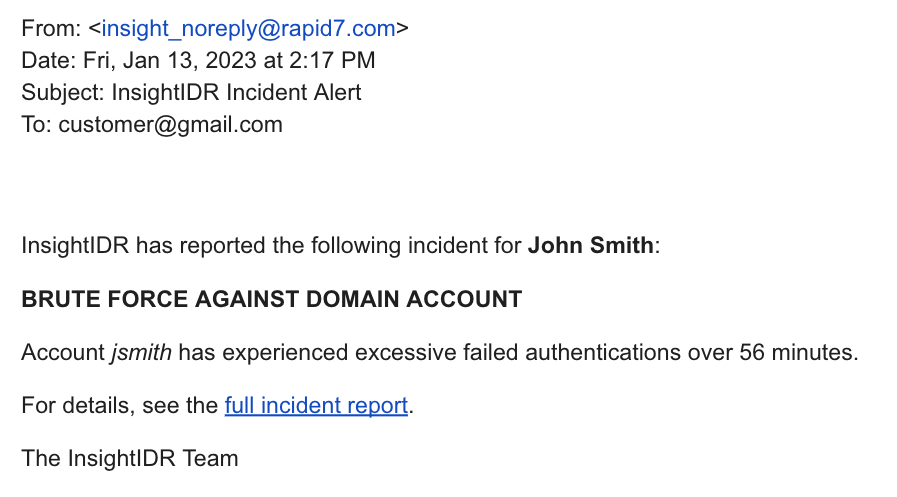897x497 pixels.
Task: Click the "Date:" label
Action: [x=49, y=60]
